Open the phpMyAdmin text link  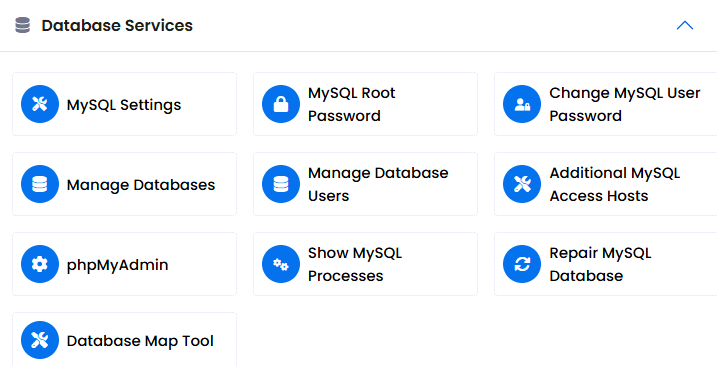[118, 265]
